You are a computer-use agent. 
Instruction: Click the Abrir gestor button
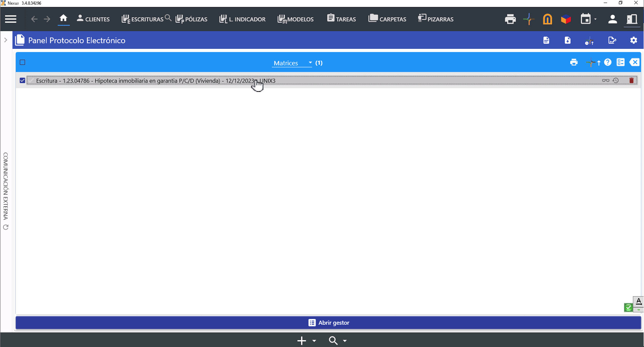[328, 323]
